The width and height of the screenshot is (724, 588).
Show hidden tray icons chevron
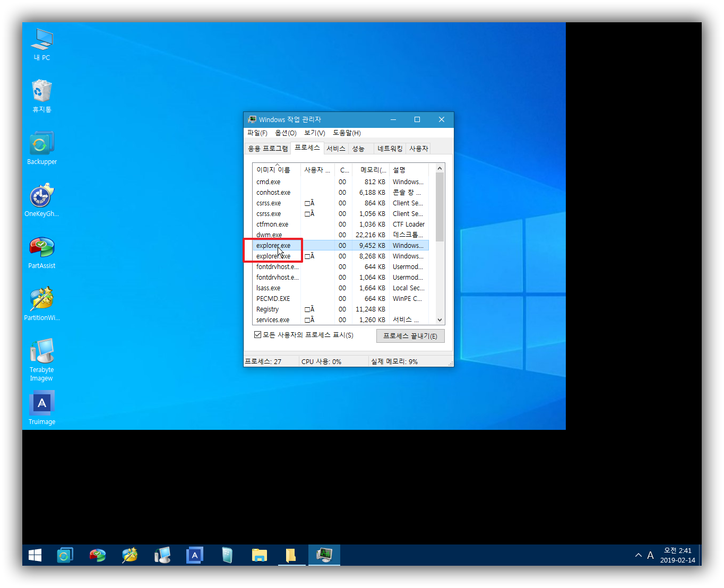click(638, 555)
